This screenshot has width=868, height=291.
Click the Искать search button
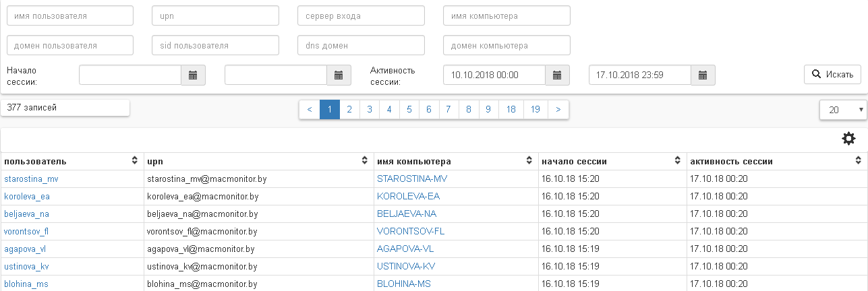(832, 74)
